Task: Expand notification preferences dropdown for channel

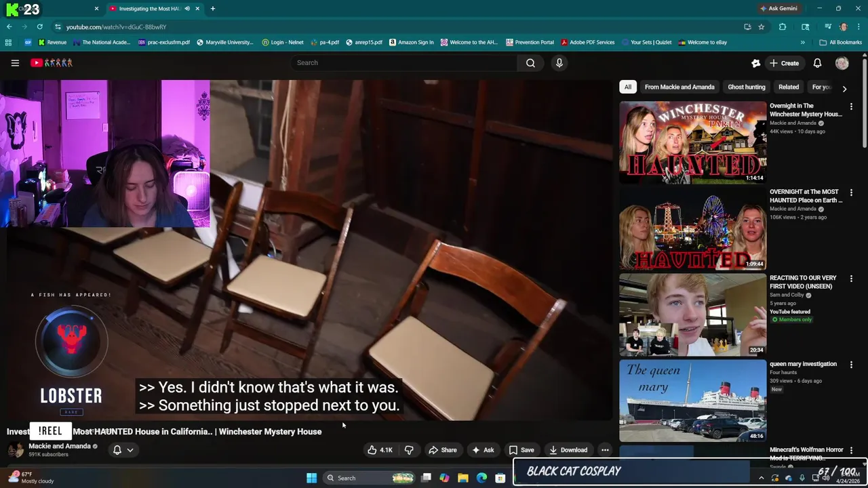Action: click(x=130, y=450)
